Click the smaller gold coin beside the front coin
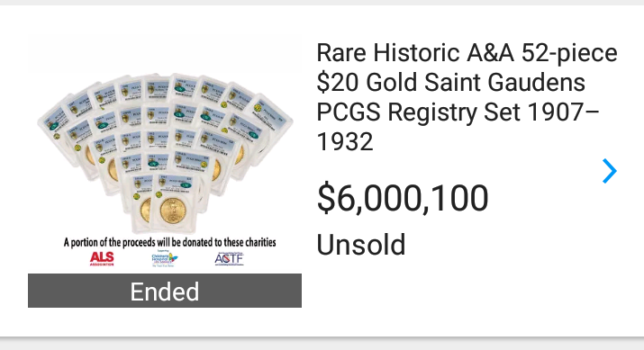 145,210
